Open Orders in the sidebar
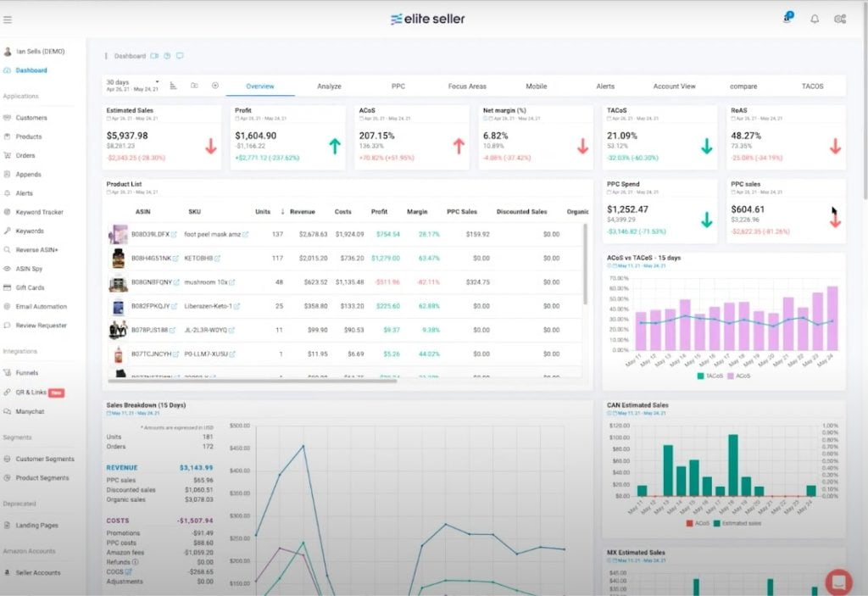The width and height of the screenshot is (868, 596). 25,156
